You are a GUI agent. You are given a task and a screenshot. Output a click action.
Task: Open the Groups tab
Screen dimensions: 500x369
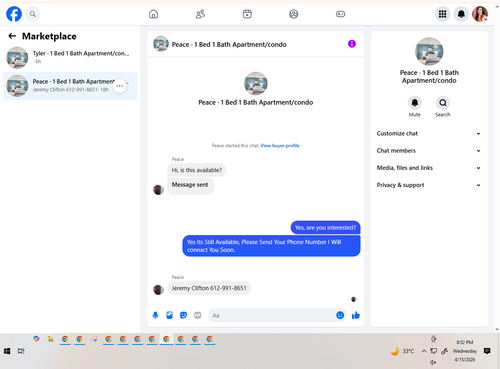(294, 14)
